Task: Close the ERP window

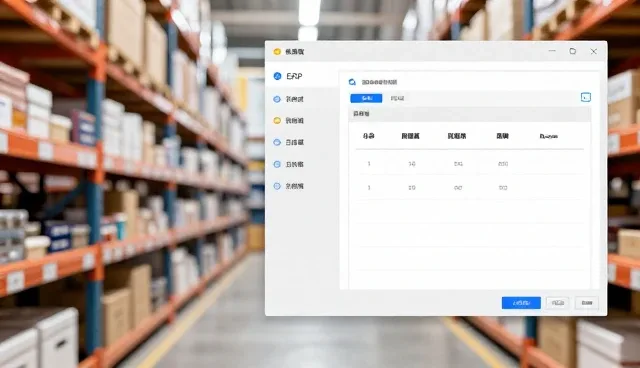Action: point(593,51)
